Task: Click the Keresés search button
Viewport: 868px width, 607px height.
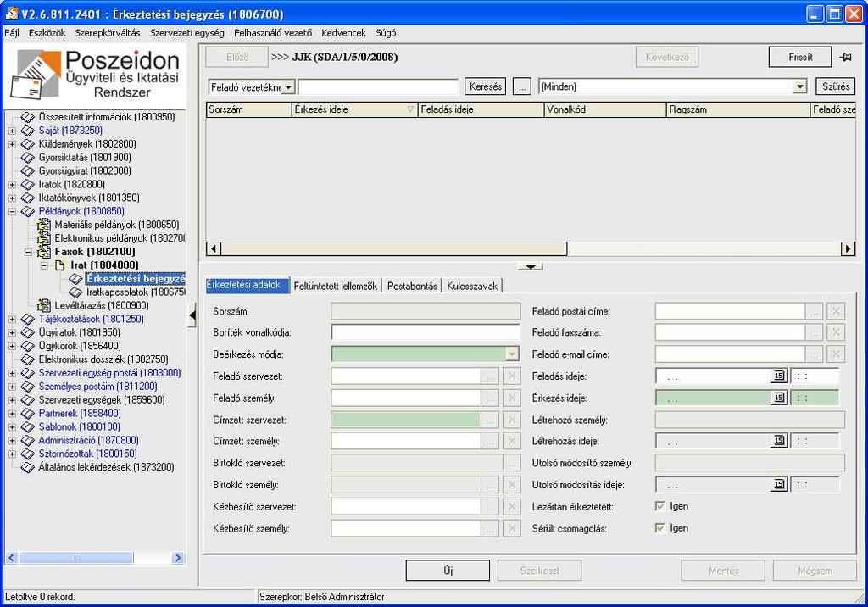Action: (x=486, y=86)
